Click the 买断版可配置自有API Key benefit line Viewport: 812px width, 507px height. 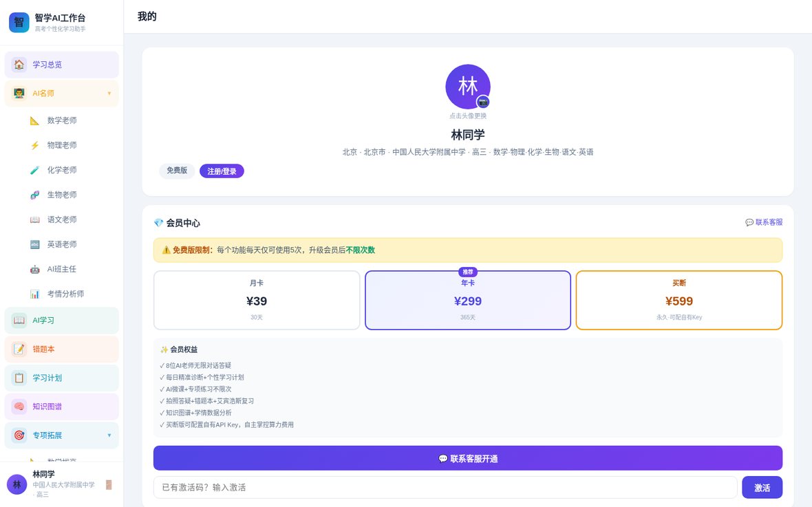226,425
